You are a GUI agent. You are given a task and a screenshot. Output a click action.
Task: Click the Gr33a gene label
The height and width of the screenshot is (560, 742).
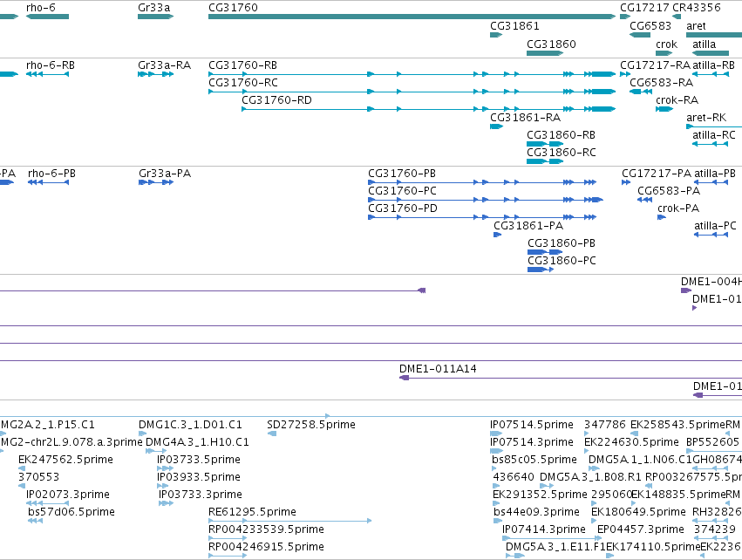point(153,8)
